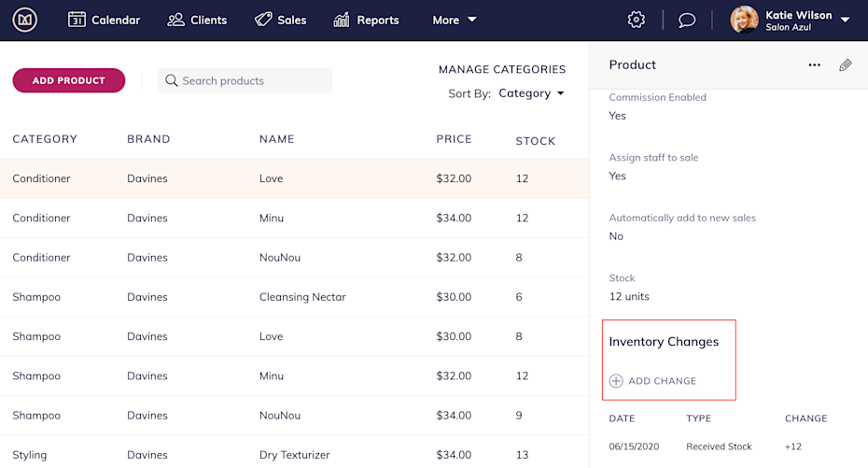Click stock value 13 for Dry Texturizer
The height and width of the screenshot is (468, 868).
[x=522, y=455]
